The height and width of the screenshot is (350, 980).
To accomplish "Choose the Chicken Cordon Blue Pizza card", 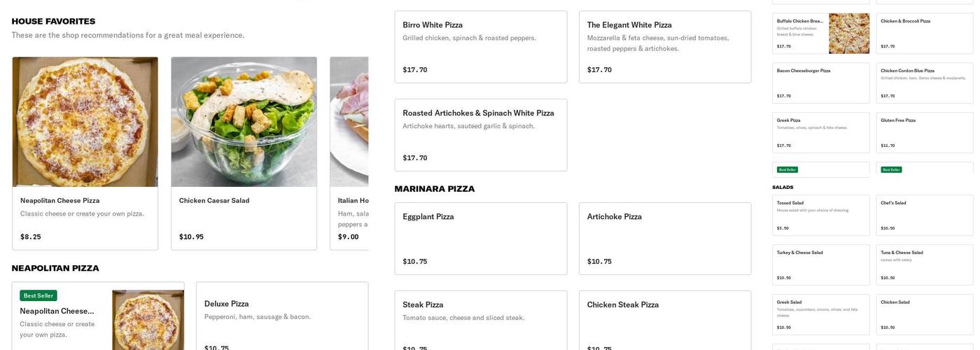I will pos(925,83).
